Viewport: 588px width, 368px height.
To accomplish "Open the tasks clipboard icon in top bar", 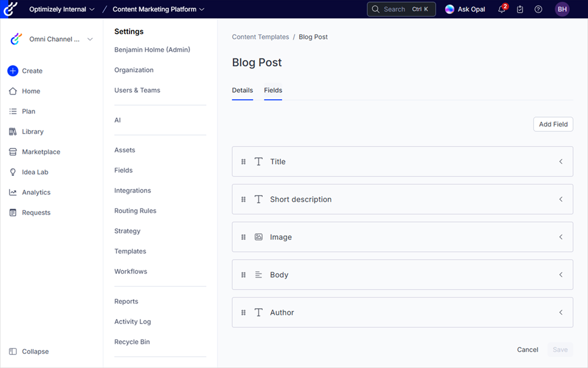I will point(520,9).
